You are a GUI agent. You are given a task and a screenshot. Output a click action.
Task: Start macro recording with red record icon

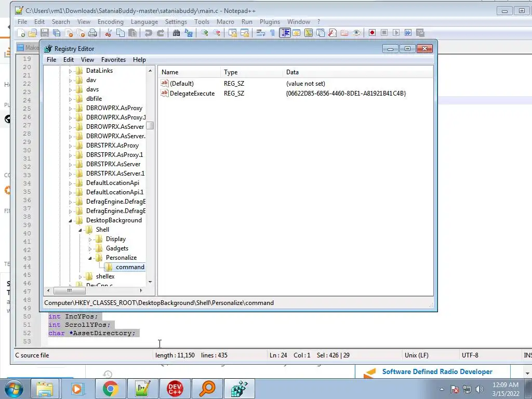tap(372, 33)
